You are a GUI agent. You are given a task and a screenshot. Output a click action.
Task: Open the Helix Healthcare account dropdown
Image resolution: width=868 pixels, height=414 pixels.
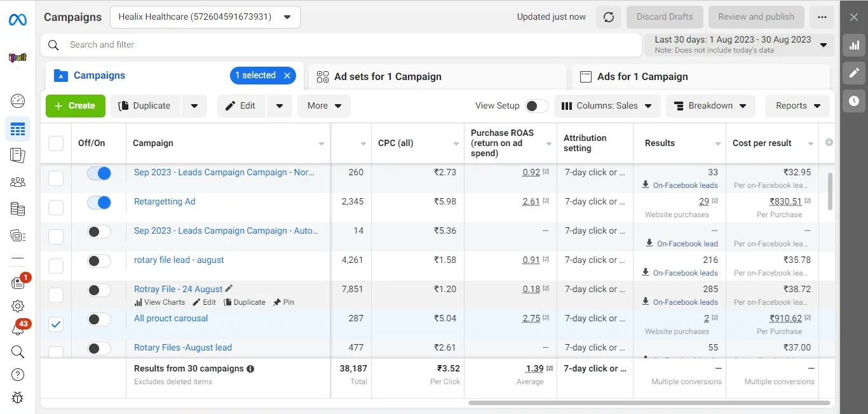click(x=205, y=17)
